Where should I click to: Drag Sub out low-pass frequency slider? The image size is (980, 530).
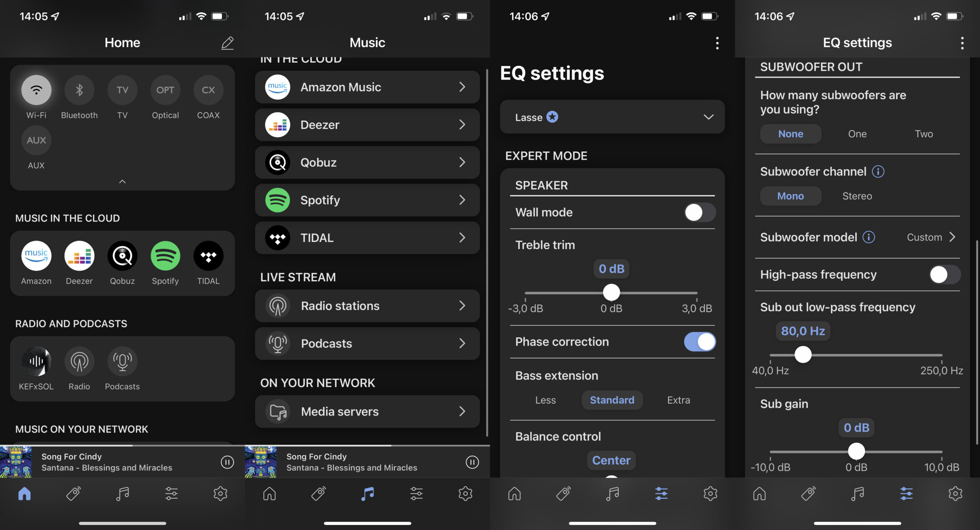(802, 355)
